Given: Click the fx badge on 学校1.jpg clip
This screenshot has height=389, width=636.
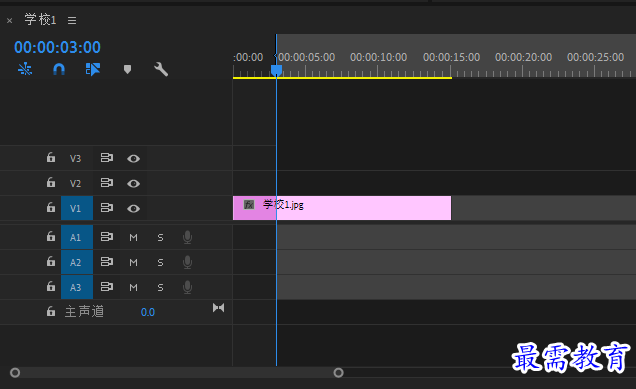Looking at the screenshot, I should 249,204.
